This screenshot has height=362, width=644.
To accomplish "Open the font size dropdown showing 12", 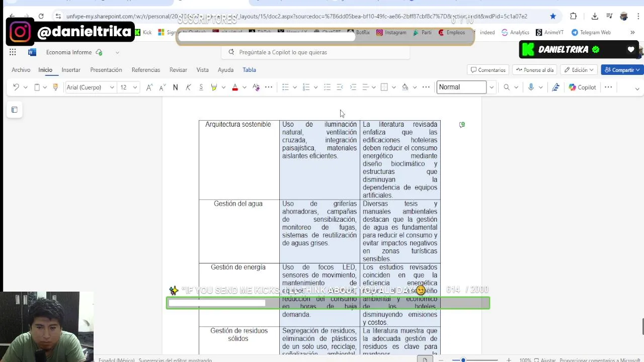I will pyautogui.click(x=128, y=87).
